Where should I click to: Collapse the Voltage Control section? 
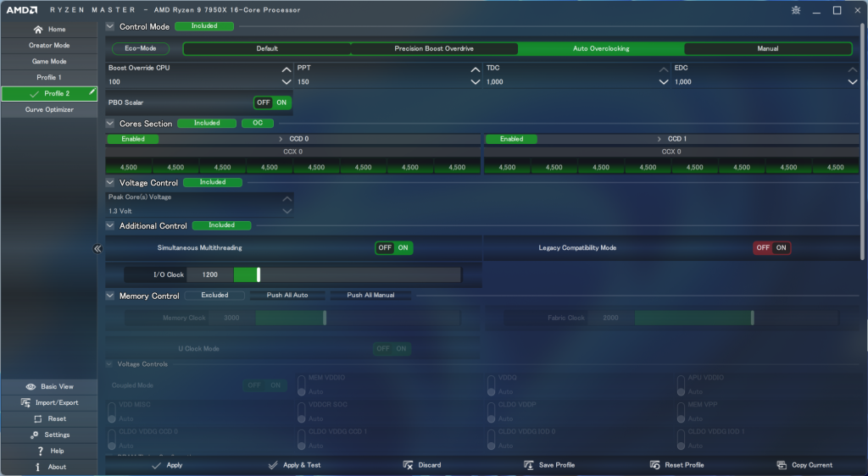tap(110, 183)
